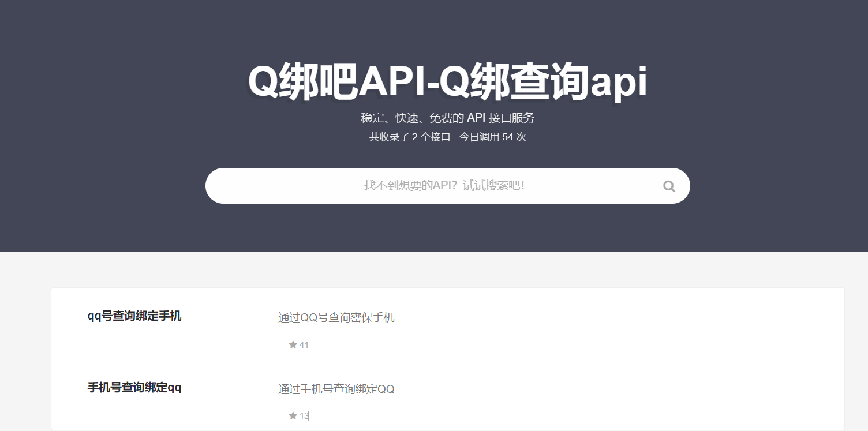Click the 通过QQ号查询密保手机 description link
868x431 pixels.
coord(336,317)
